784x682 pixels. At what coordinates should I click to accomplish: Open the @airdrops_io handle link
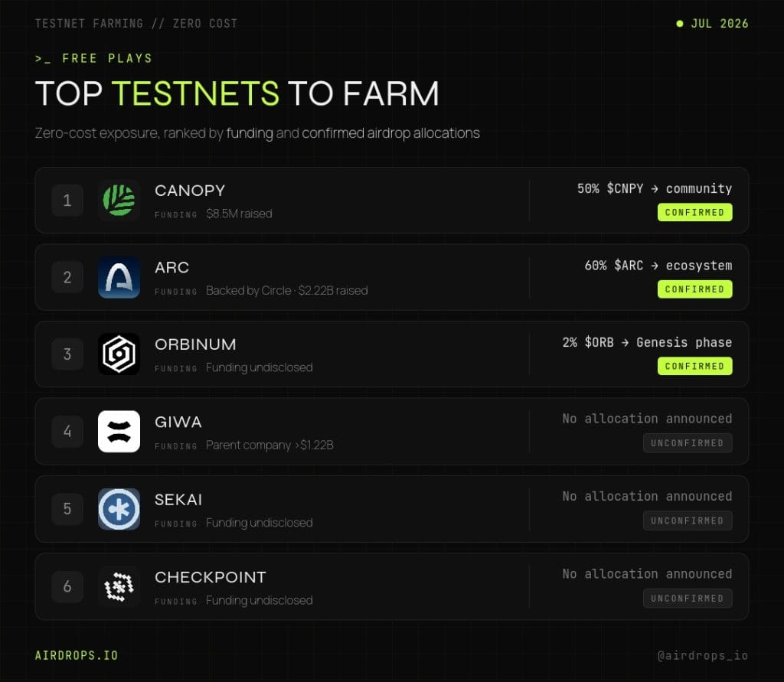[x=703, y=655]
